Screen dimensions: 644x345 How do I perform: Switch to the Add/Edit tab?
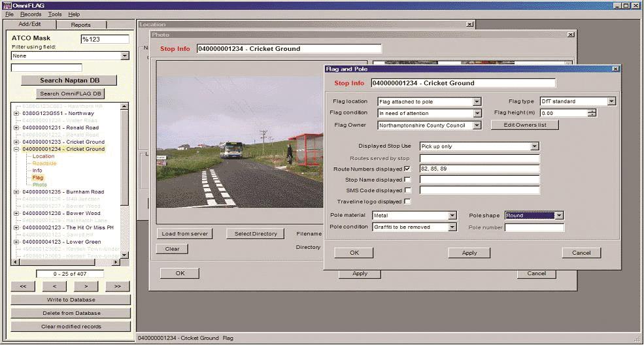pyautogui.click(x=29, y=24)
